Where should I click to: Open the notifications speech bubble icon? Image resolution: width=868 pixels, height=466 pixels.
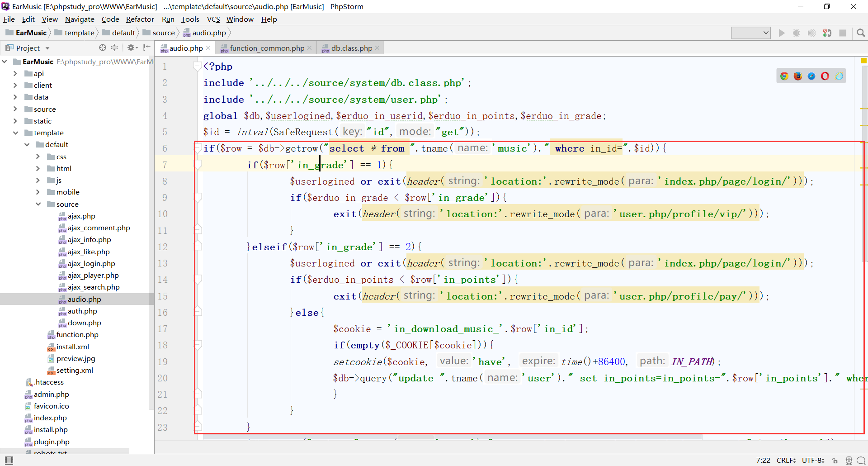[861, 461]
